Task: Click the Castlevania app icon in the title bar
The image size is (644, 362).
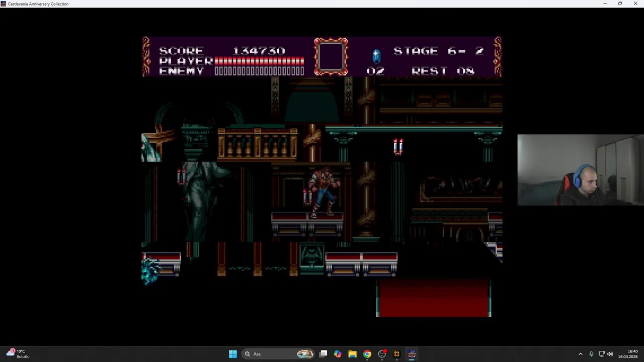Action: tap(4, 4)
